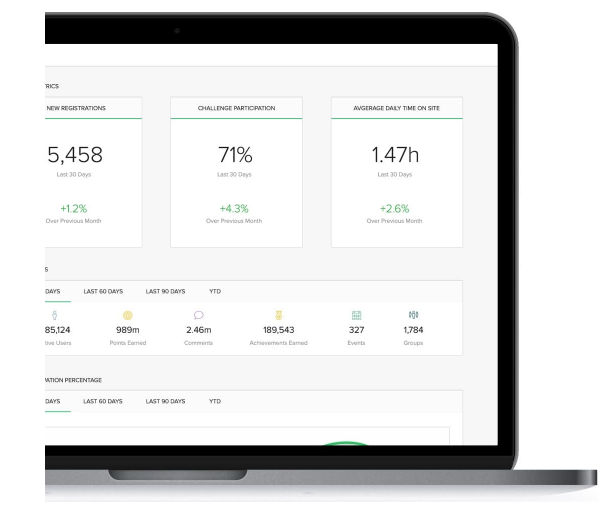Image resolution: width=611 pixels, height=520 pixels.
Task: Click the 71% participation value
Action: point(235,155)
